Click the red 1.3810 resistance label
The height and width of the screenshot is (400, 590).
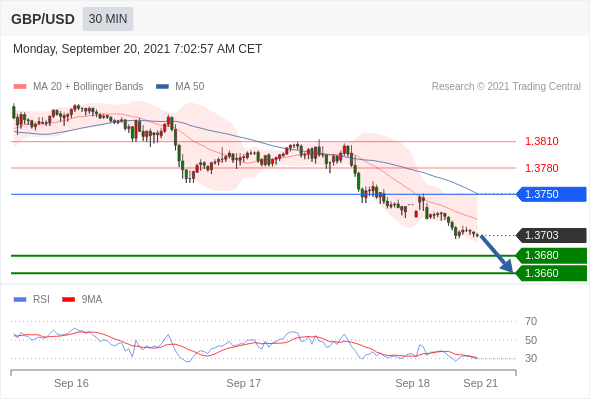pyautogui.click(x=541, y=141)
